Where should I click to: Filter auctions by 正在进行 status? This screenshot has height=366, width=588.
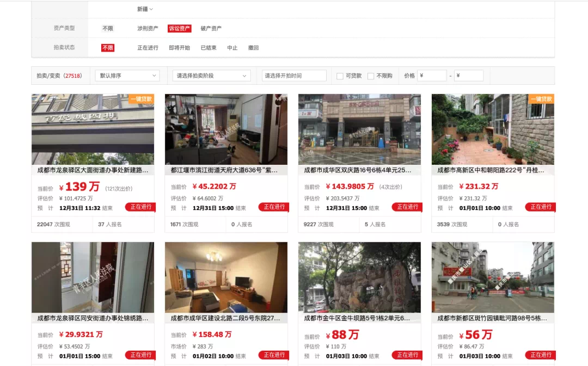[x=148, y=48]
